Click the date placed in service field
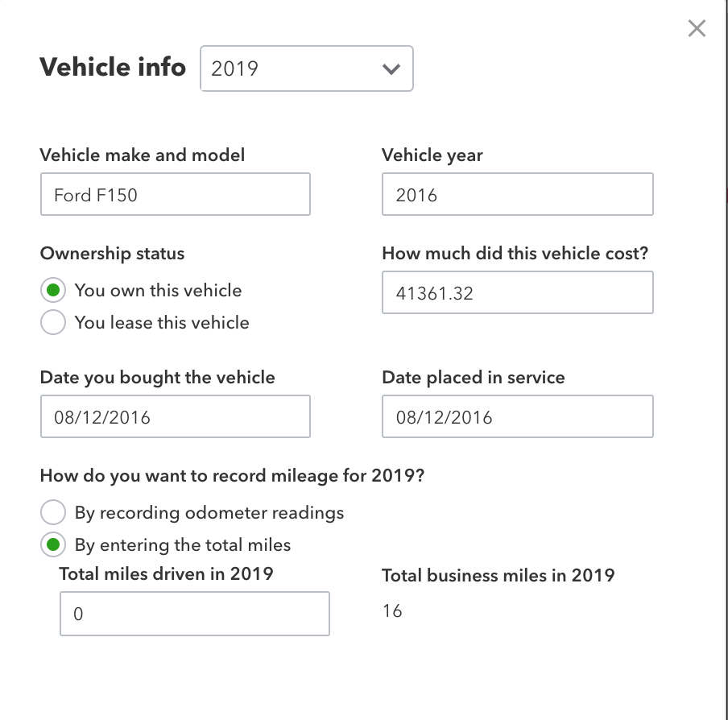 (518, 416)
